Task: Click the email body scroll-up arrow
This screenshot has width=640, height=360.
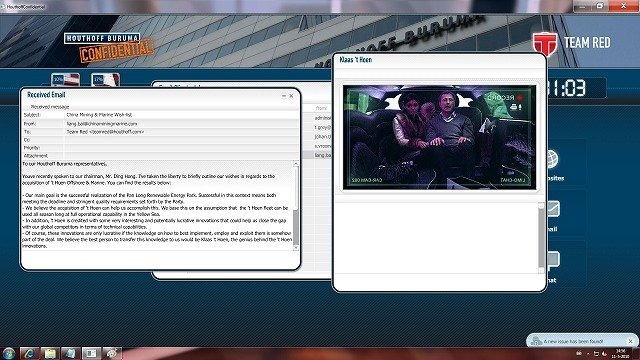Action: coord(296,163)
